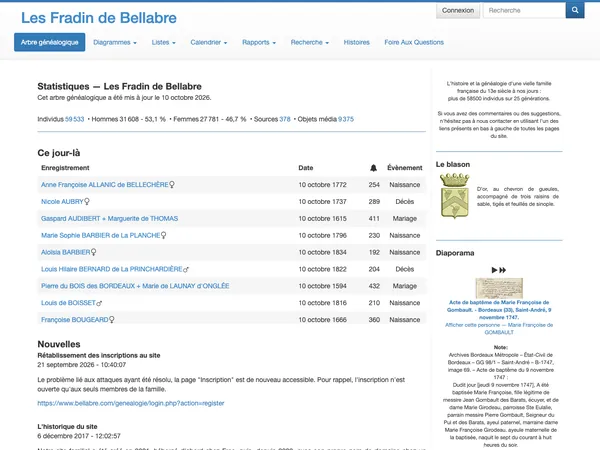Open the Individus count 59 533 link
Viewport: 600px width, 450px height.
pos(74,119)
